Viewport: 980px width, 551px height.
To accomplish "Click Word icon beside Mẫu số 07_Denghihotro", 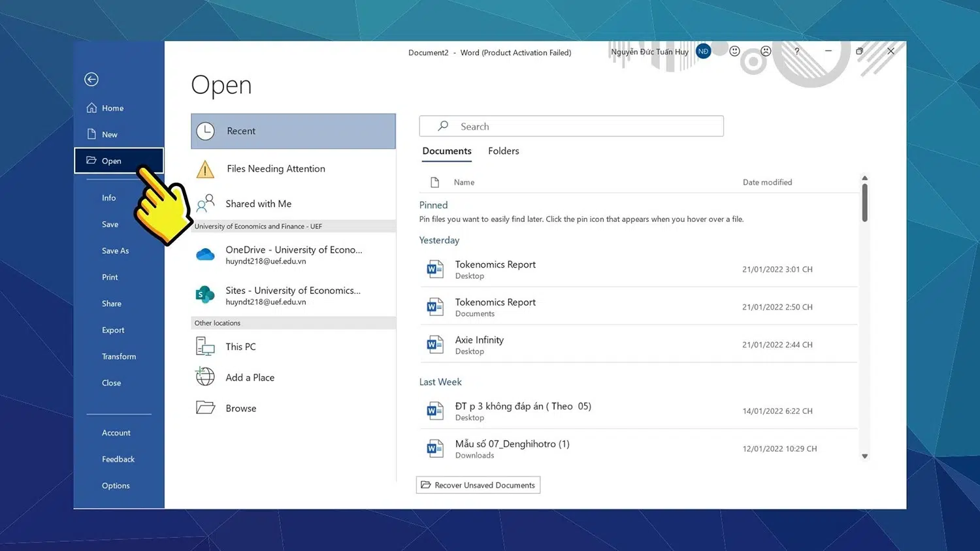I will [435, 449].
